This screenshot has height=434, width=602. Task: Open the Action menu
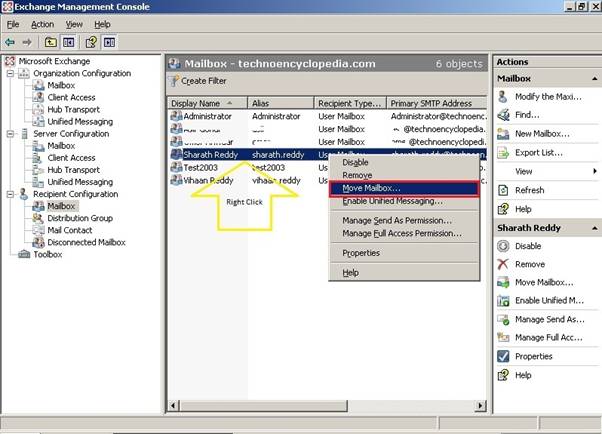point(42,25)
